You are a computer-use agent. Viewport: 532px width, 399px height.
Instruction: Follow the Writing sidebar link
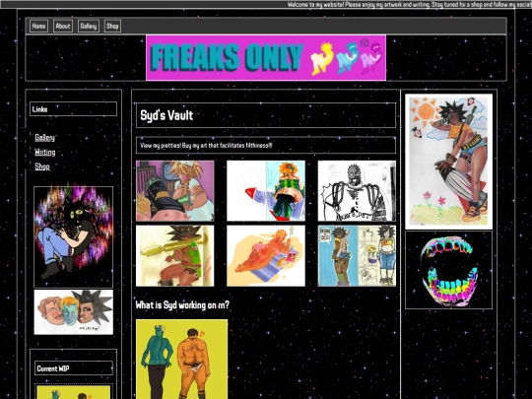(x=44, y=152)
